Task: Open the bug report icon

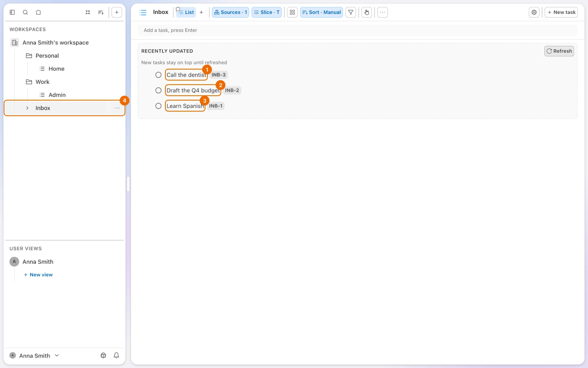Action: point(103,355)
